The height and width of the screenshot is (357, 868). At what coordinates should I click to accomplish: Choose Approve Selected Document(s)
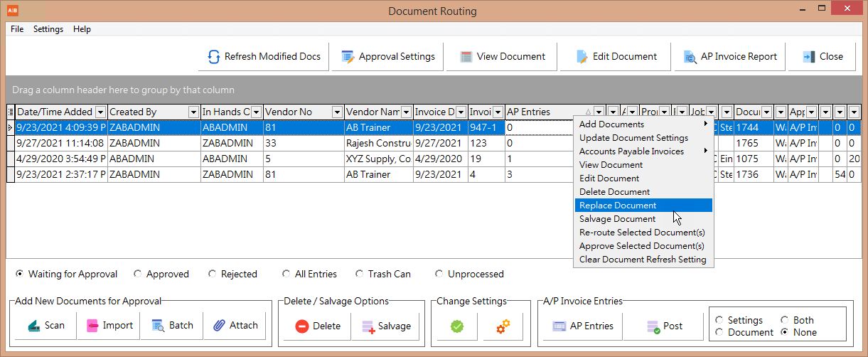click(x=643, y=246)
